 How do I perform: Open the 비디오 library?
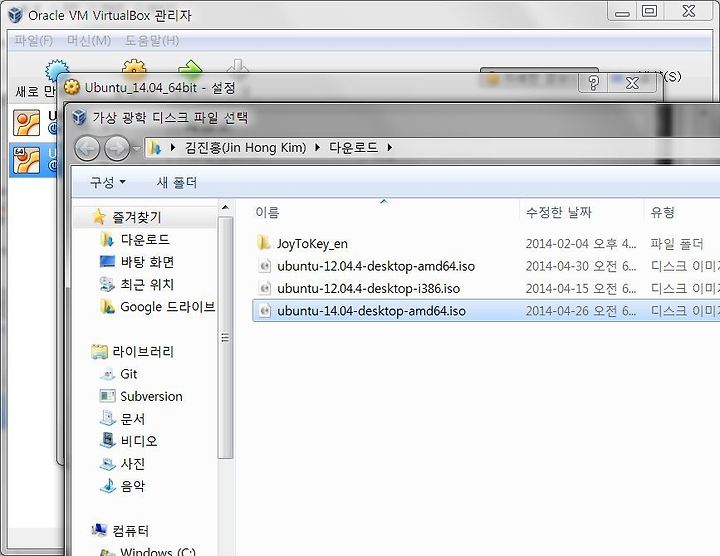(x=139, y=441)
